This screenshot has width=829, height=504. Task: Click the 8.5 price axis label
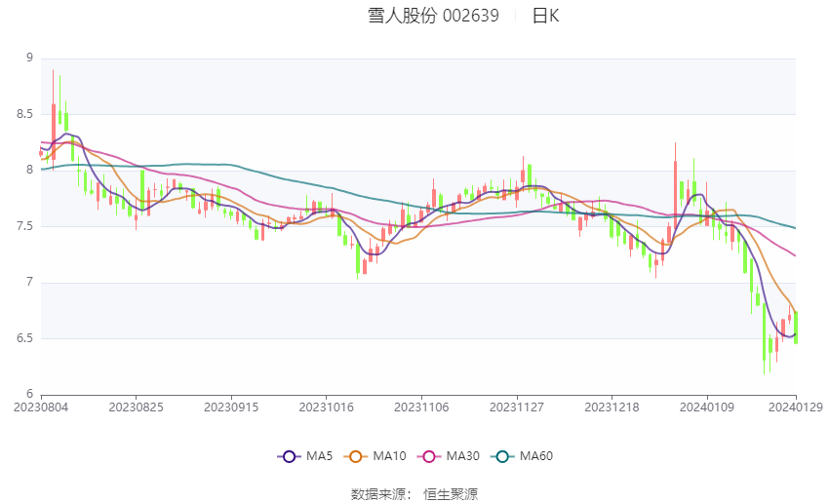(23, 114)
